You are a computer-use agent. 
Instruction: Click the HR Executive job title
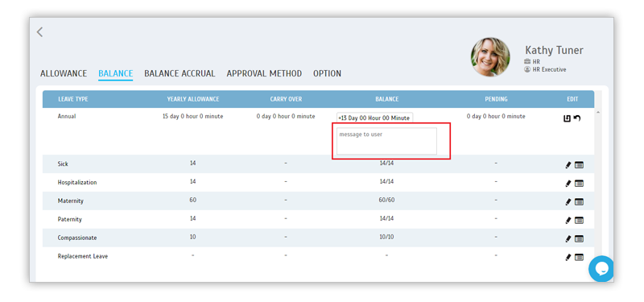coord(549,69)
